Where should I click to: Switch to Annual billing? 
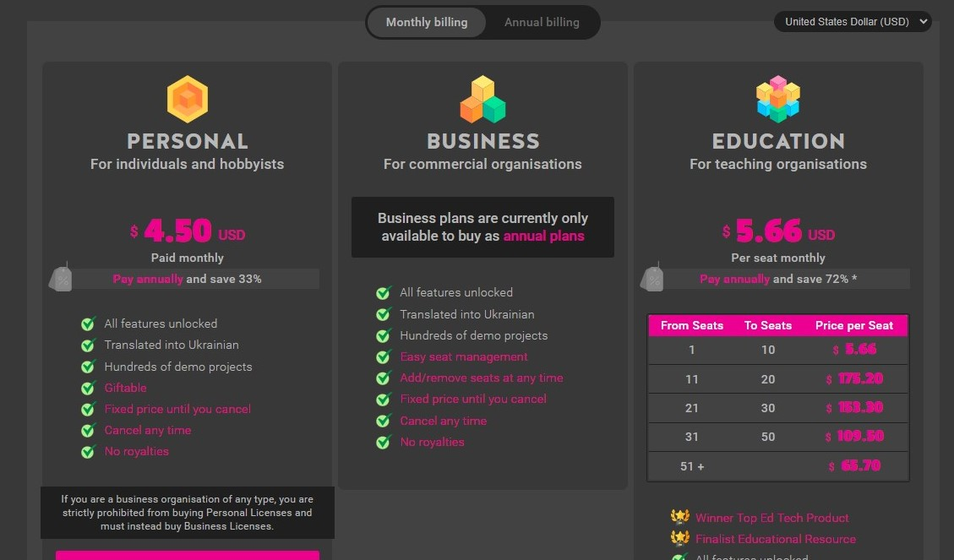(x=542, y=23)
